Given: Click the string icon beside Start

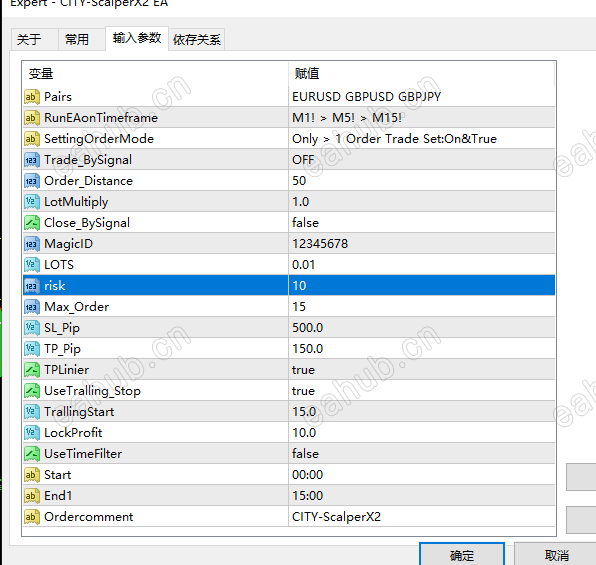Looking at the screenshot, I should 32,475.
